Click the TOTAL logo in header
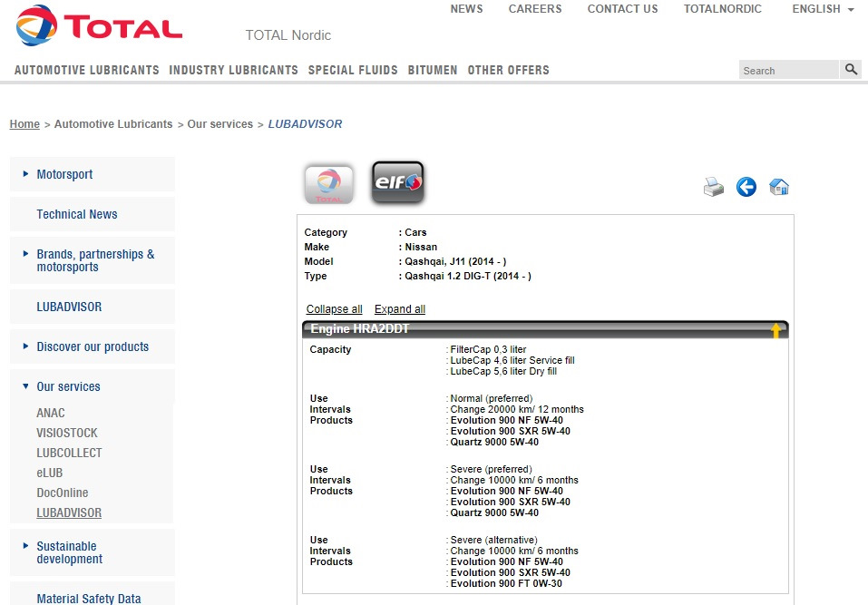Image resolution: width=868 pixels, height=605 pixels. click(x=99, y=25)
